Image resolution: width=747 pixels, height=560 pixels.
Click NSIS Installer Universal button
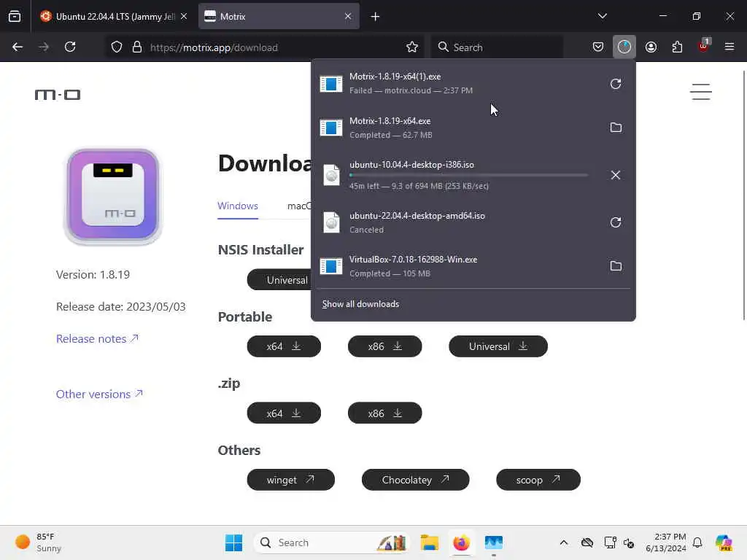coord(279,280)
